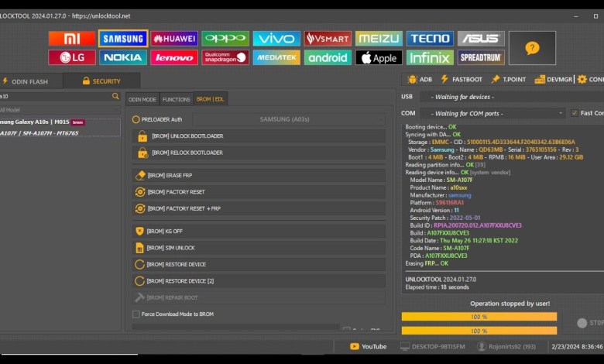This screenshot has height=364, width=604.
Task: Choose the Meizu brand logo
Action: click(379, 39)
